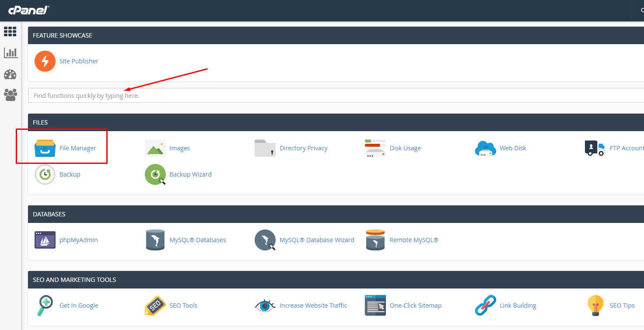Open the Images text link
Screen dimensions: 644x330
(180, 148)
